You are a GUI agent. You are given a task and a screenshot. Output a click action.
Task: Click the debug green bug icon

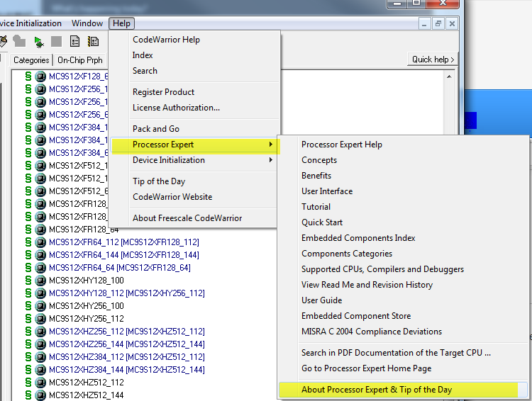pyautogui.click(x=39, y=42)
